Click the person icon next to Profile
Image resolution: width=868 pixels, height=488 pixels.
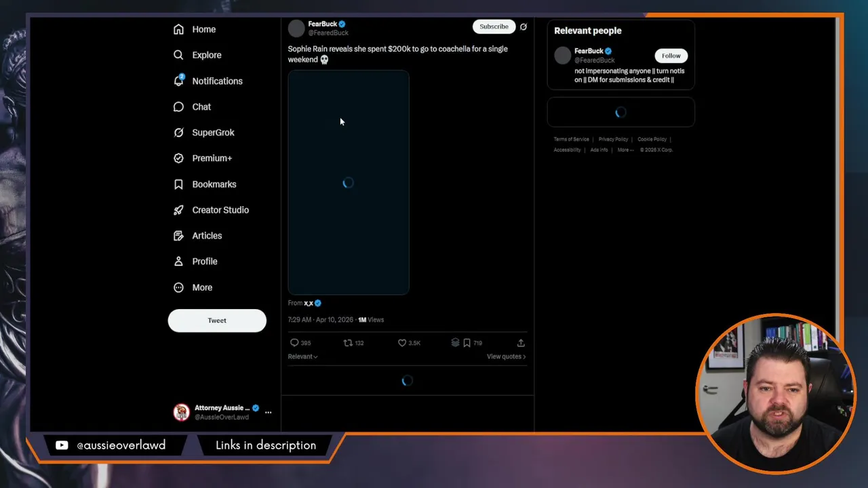178,262
